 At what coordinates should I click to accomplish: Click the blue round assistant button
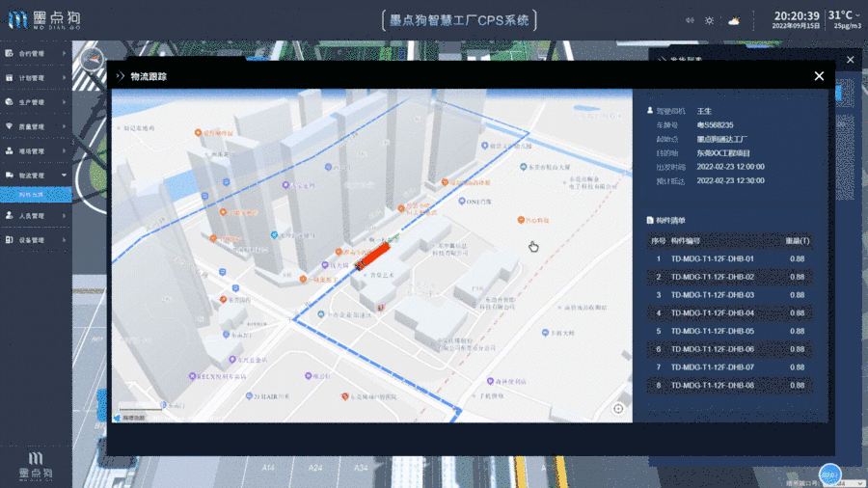[827, 474]
